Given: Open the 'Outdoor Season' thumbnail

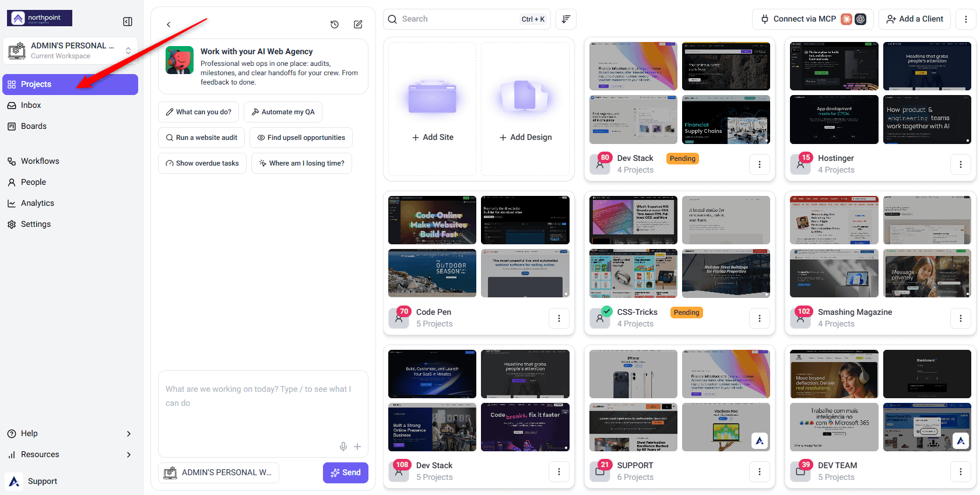Looking at the screenshot, I should 432,273.
